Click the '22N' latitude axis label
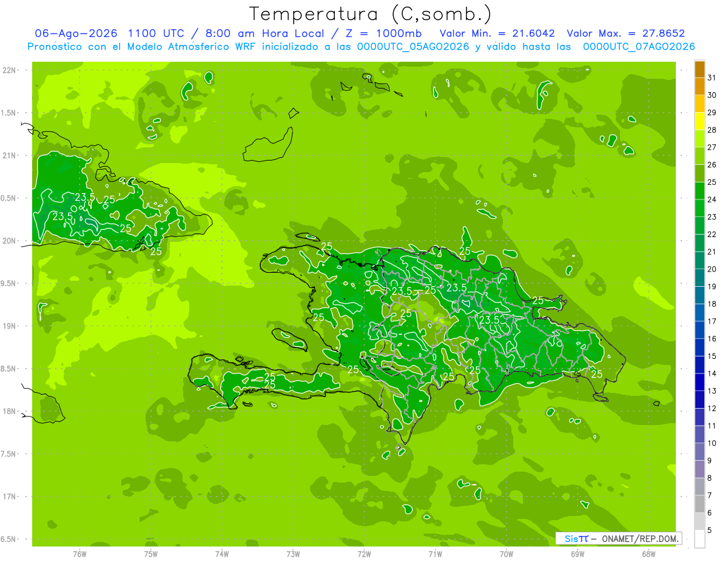 coord(8,70)
